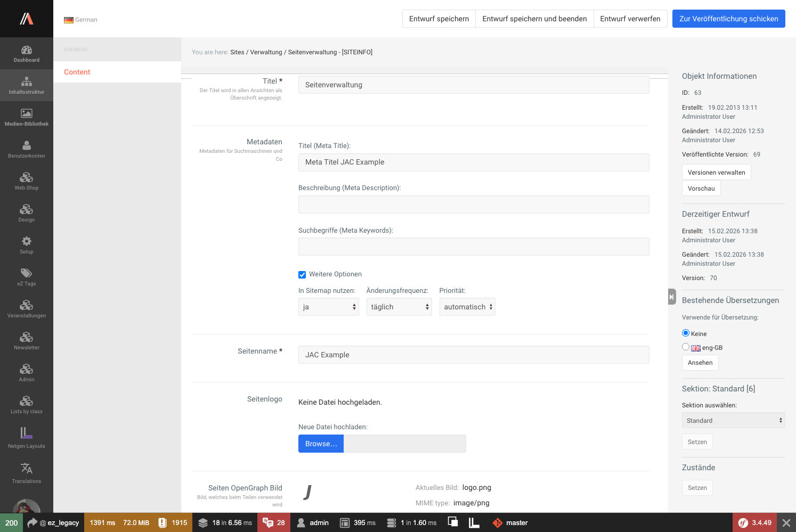The height and width of the screenshot is (532, 796).
Task: Open Inhaltsstruktur in the main menu
Action: [x=26, y=85]
